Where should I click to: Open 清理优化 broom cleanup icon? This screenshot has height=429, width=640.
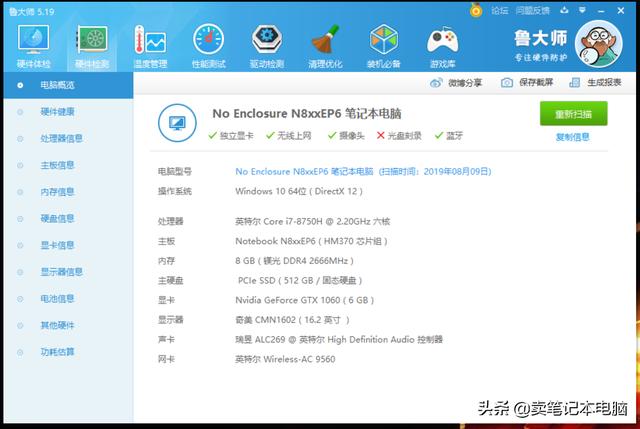[x=324, y=41]
